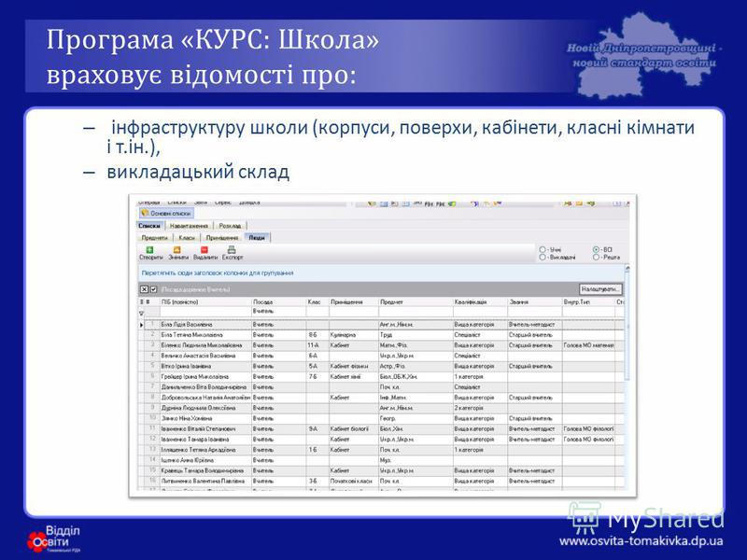
Task: Sort by the Звання column header
Action: (535, 301)
